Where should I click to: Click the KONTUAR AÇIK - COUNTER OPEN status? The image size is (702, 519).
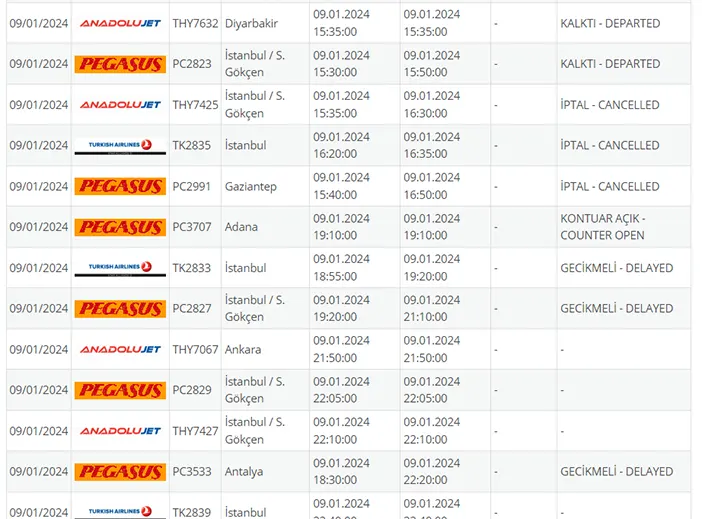click(x=603, y=227)
